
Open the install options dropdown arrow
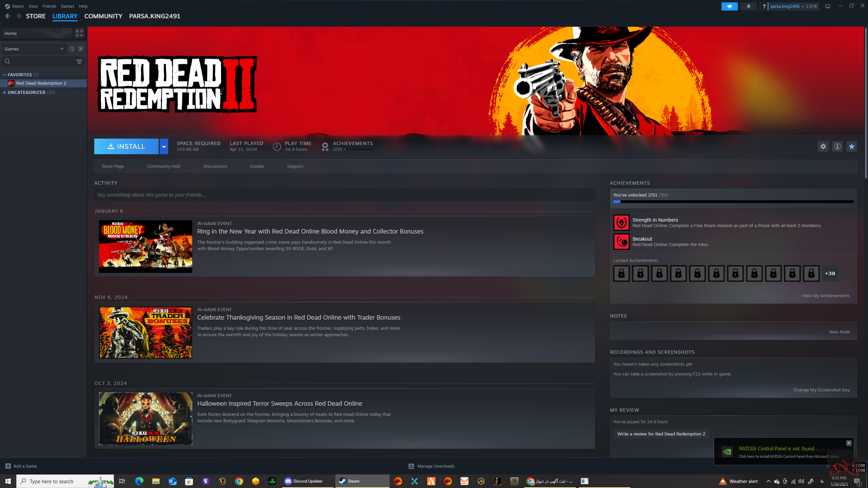[x=164, y=146]
